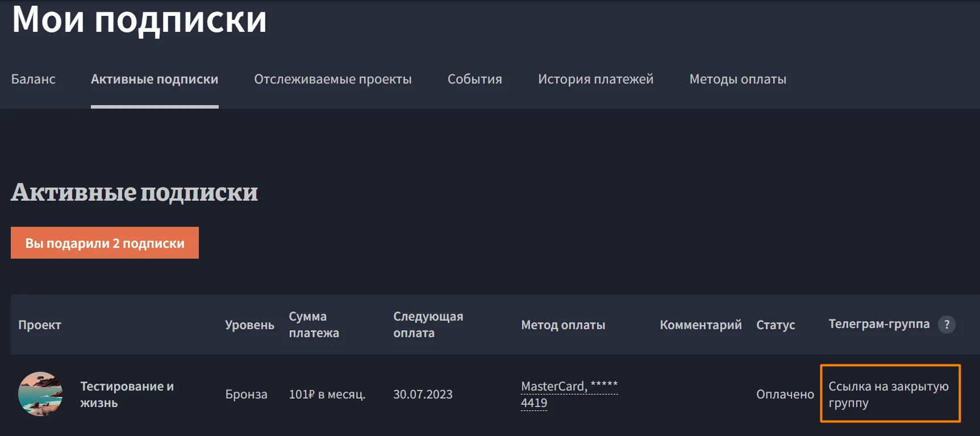Open Ссылка на закрытую группу link
Viewport: 980px width, 436px height.
[x=889, y=395]
